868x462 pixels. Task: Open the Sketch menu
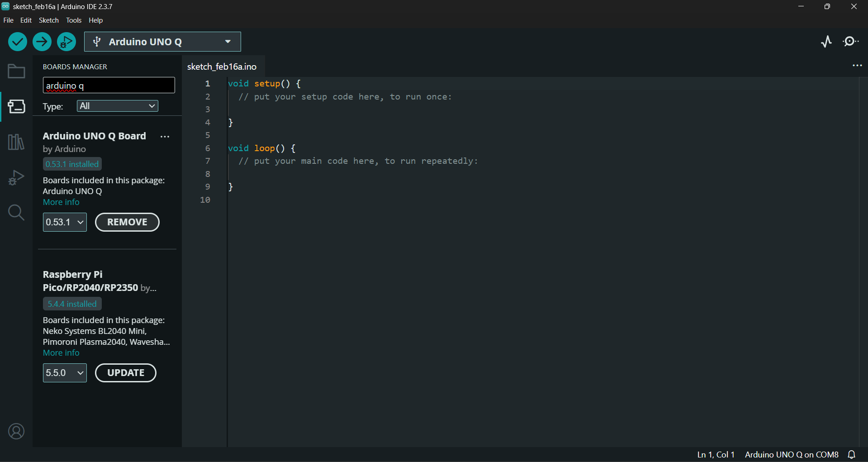click(x=49, y=20)
